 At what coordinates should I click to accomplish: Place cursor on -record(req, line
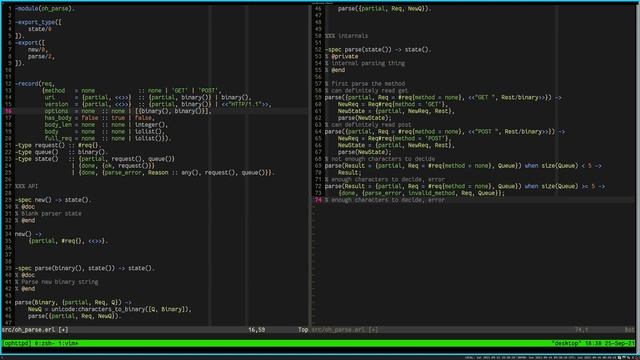35,84
